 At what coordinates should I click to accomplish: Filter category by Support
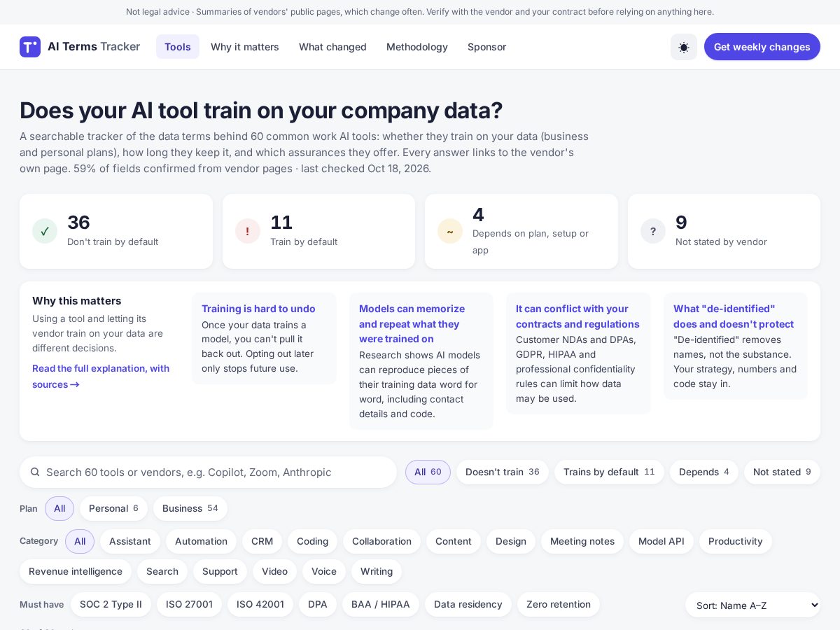coord(220,571)
